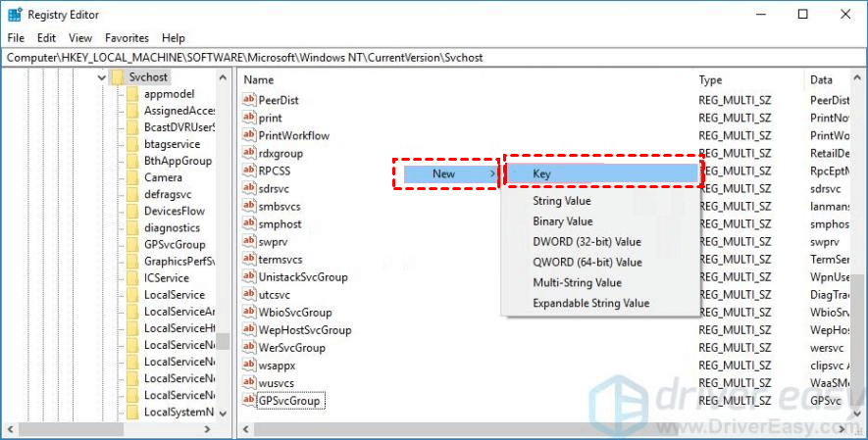Select the wusvcs value icon
Image resolution: width=868 pixels, height=440 pixels.
(249, 383)
